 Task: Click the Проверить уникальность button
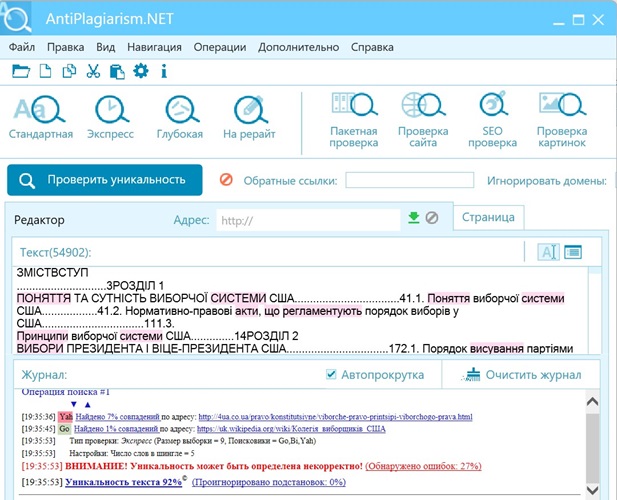pos(105,180)
